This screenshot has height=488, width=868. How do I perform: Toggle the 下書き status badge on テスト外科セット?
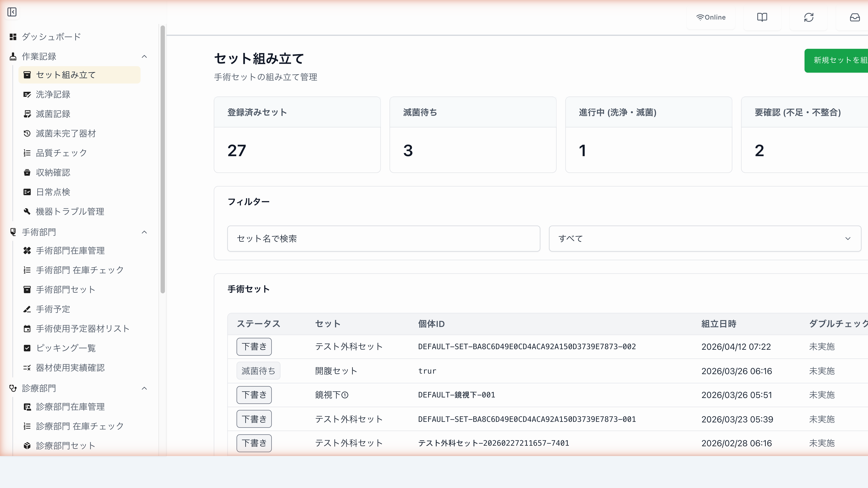click(254, 347)
